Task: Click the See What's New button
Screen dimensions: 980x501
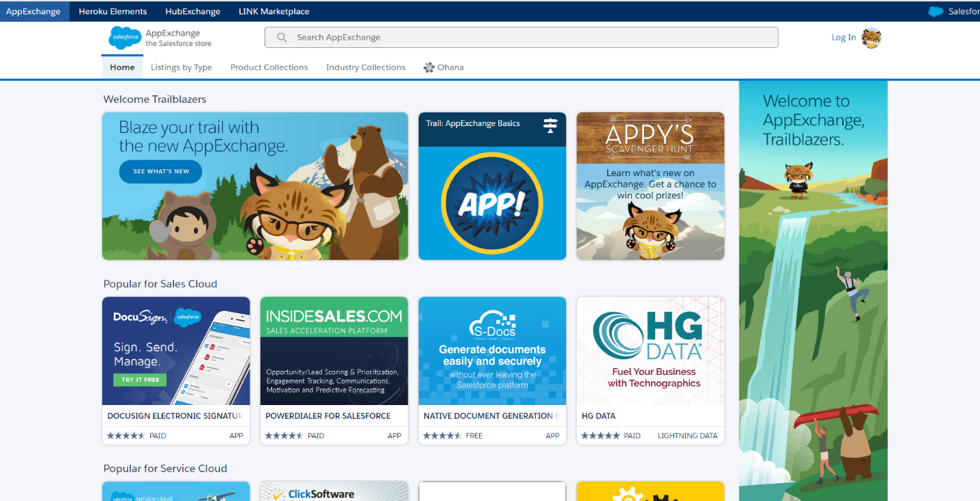Action: tap(161, 171)
